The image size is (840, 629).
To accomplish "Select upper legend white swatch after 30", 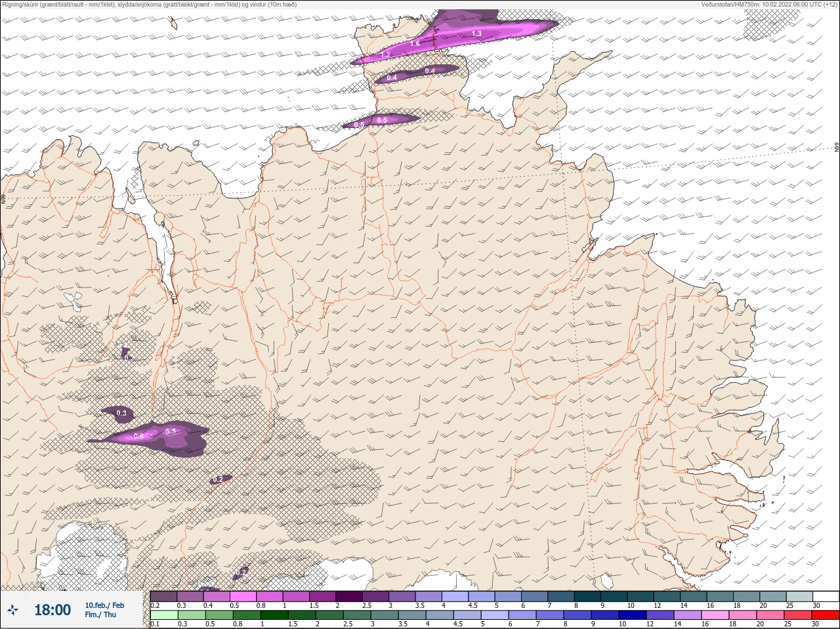I will pyautogui.click(x=826, y=597).
